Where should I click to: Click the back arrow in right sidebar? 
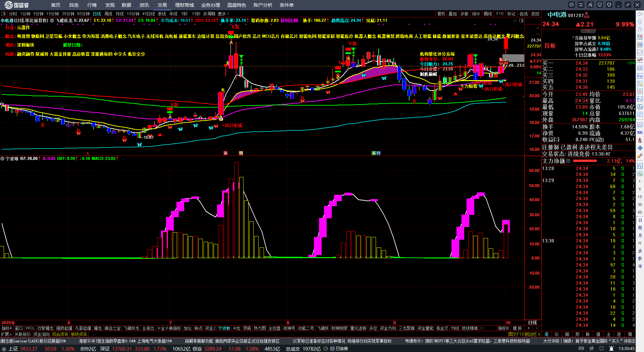coord(640,14)
